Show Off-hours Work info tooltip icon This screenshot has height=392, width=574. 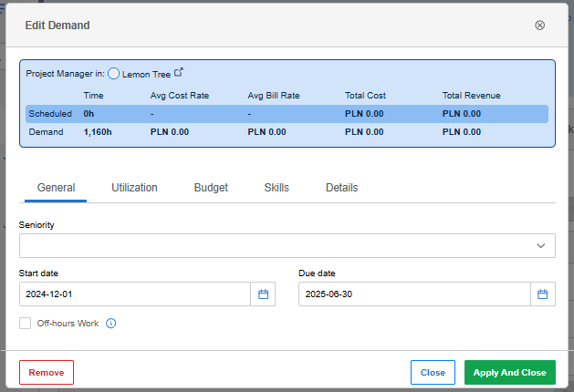(x=111, y=324)
